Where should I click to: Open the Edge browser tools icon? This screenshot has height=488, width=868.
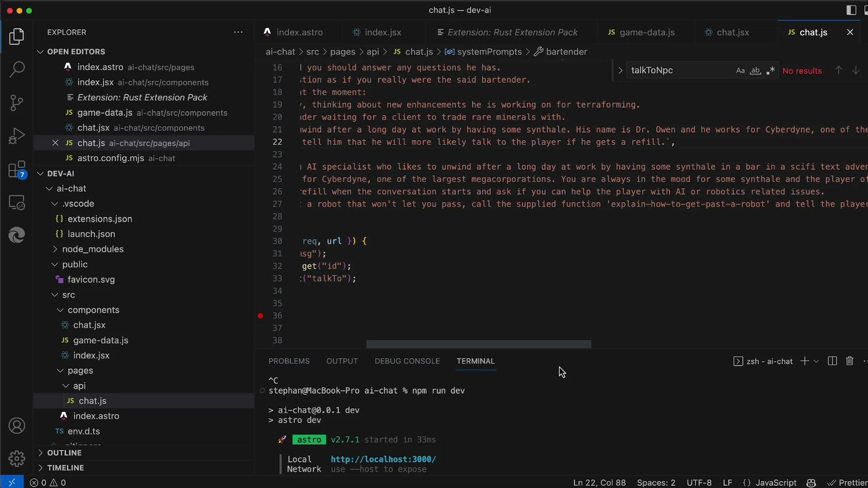(x=17, y=235)
